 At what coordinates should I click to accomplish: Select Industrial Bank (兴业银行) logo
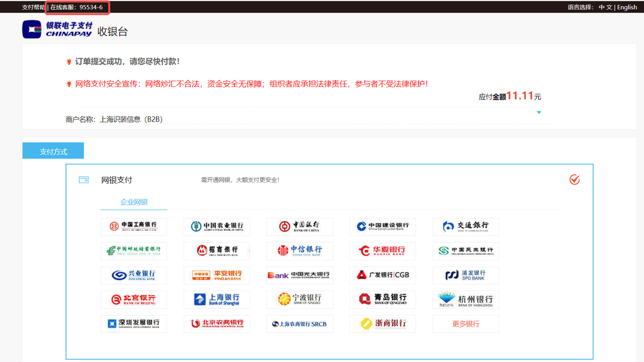pos(134,276)
